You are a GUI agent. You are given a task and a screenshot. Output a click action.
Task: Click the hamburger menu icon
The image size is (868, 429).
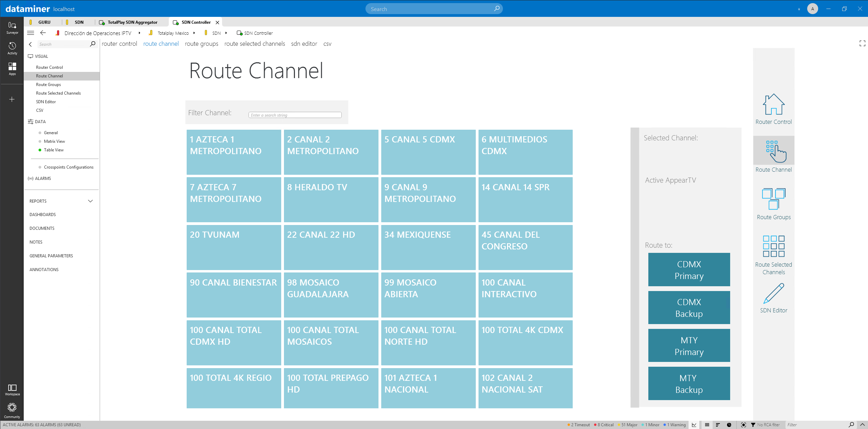(x=31, y=33)
